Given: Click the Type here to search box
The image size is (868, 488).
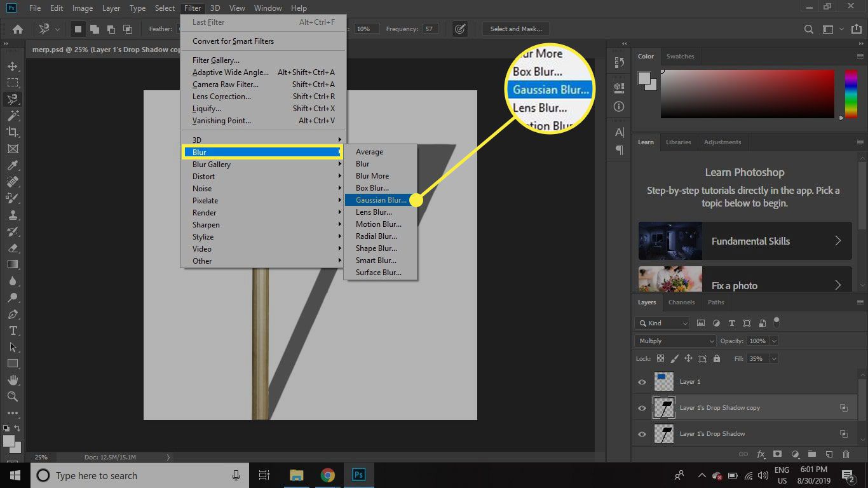Looking at the screenshot, I should point(139,475).
